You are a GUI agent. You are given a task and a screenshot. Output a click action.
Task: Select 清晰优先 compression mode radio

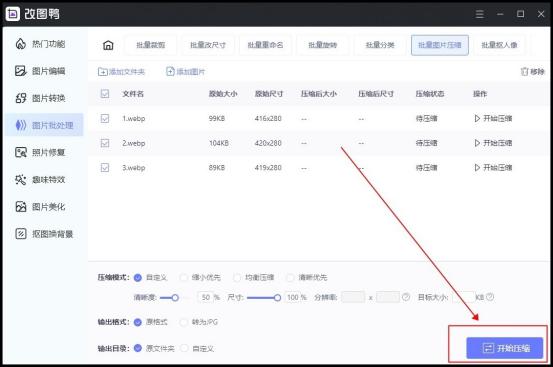(291, 278)
